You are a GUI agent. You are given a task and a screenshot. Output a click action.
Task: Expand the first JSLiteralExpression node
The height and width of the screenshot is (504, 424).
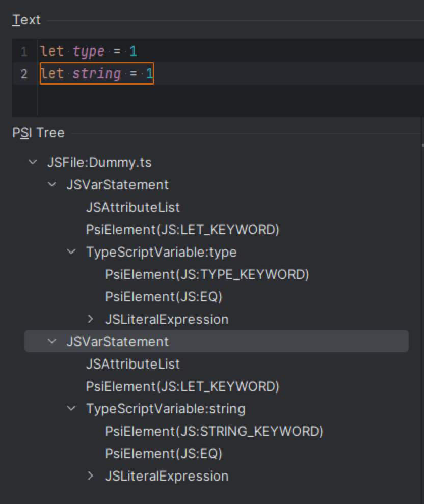point(90,319)
